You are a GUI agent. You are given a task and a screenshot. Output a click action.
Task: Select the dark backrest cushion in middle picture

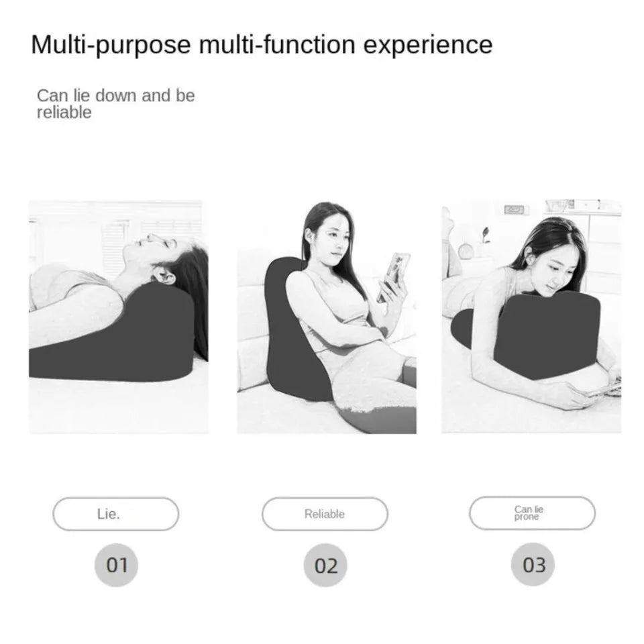(x=294, y=329)
